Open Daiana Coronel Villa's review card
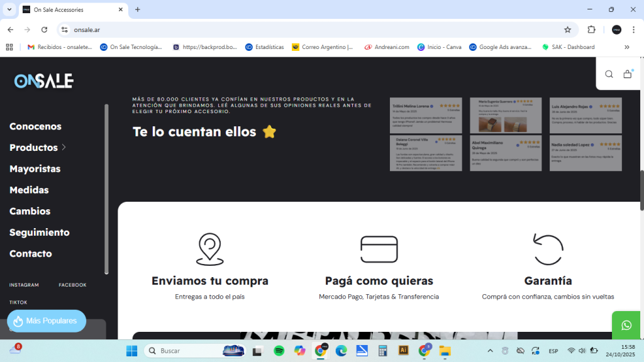Image resolution: width=644 pixels, height=362 pixels. 426,153
